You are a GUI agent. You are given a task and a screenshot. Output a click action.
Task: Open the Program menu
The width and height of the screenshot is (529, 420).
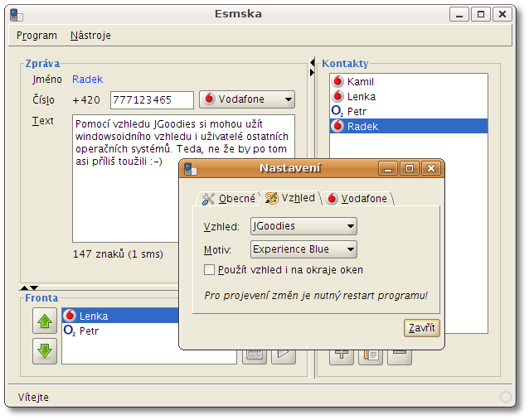[36, 36]
